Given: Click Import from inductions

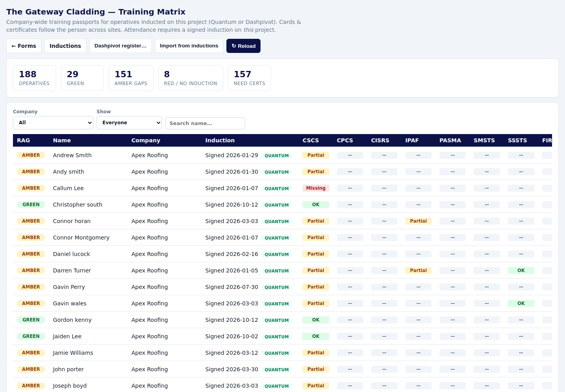Looking at the screenshot, I should pos(189,46).
